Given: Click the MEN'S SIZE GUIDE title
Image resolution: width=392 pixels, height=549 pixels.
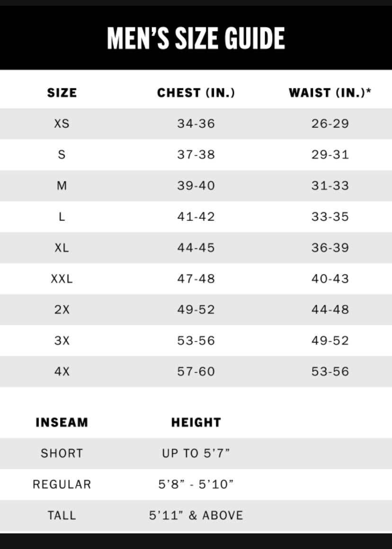Looking at the screenshot, I should click(x=196, y=38).
